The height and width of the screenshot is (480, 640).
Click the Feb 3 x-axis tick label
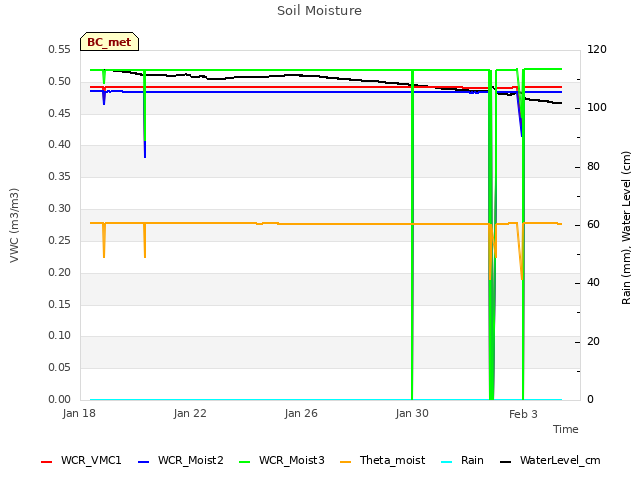click(x=523, y=414)
